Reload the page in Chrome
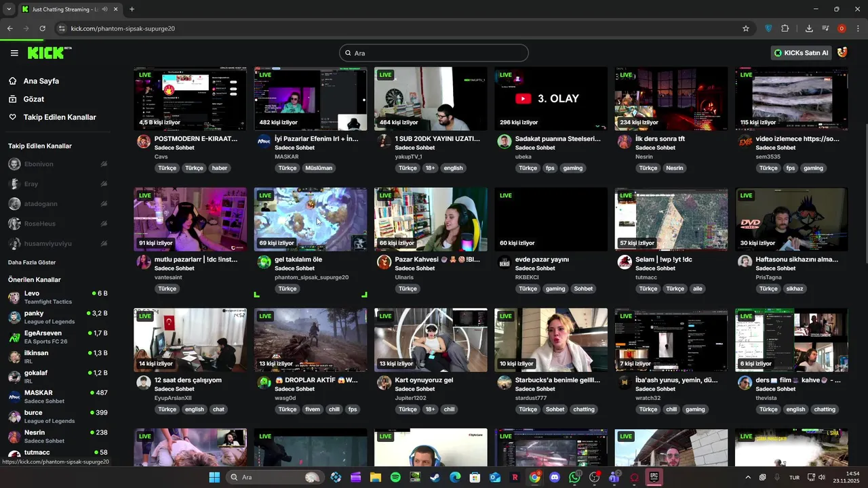The width and height of the screenshot is (868, 488). click(42, 28)
